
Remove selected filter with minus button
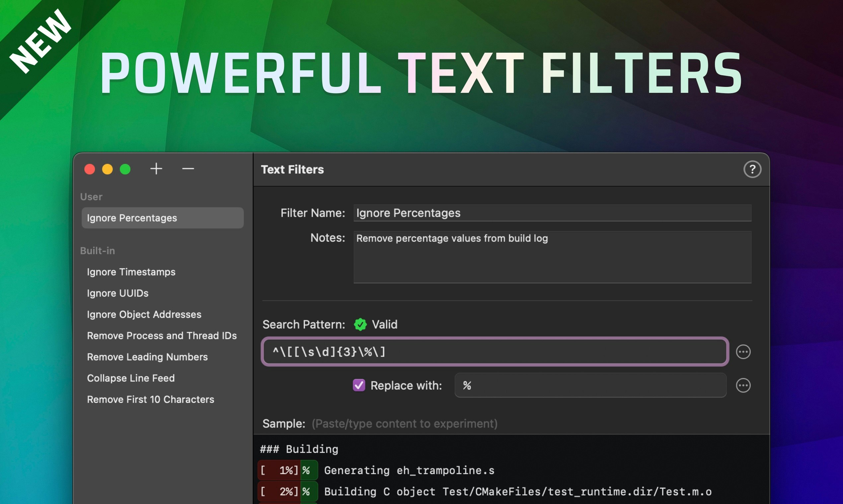click(x=188, y=169)
